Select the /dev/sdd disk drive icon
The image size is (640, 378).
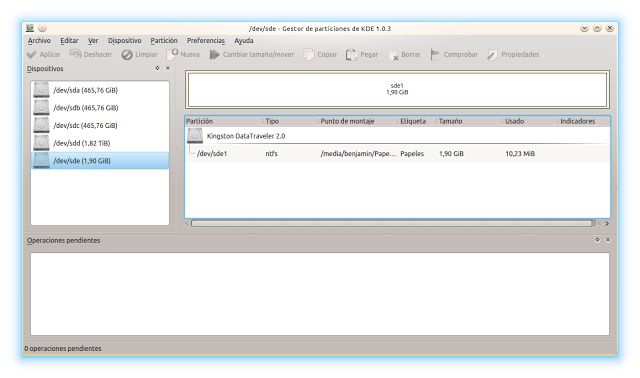[41, 143]
